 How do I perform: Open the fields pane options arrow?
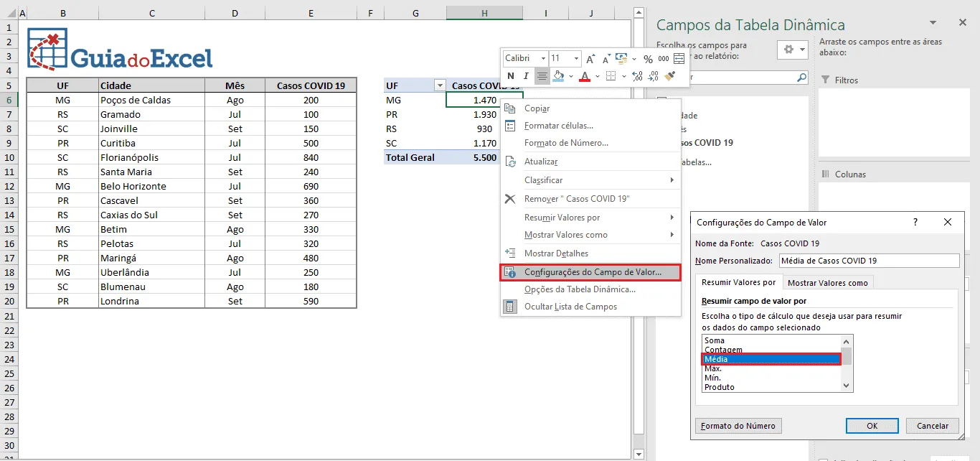click(x=933, y=24)
